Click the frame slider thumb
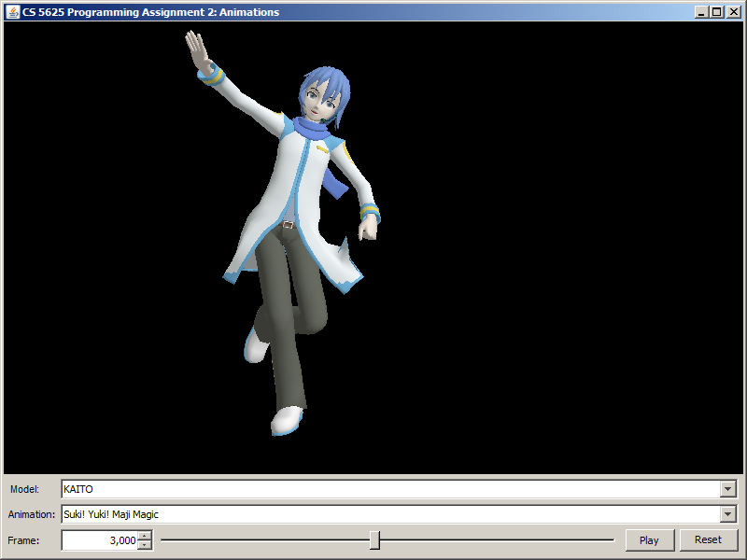This screenshot has height=560, width=747. 374,540
